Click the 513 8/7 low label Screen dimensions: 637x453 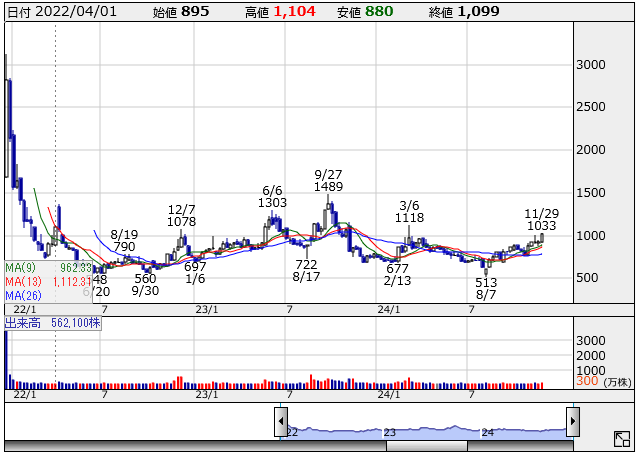[487, 290]
